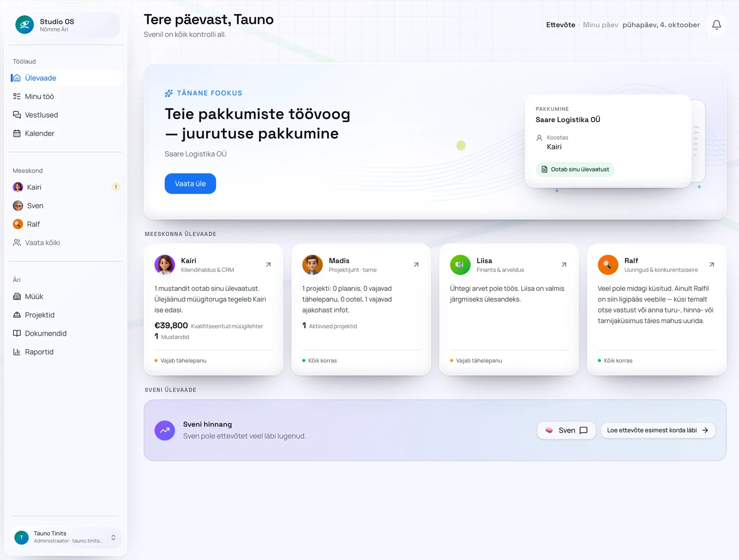Click the Tänane fookus sparkle icon
739x560 pixels.
pos(169,93)
